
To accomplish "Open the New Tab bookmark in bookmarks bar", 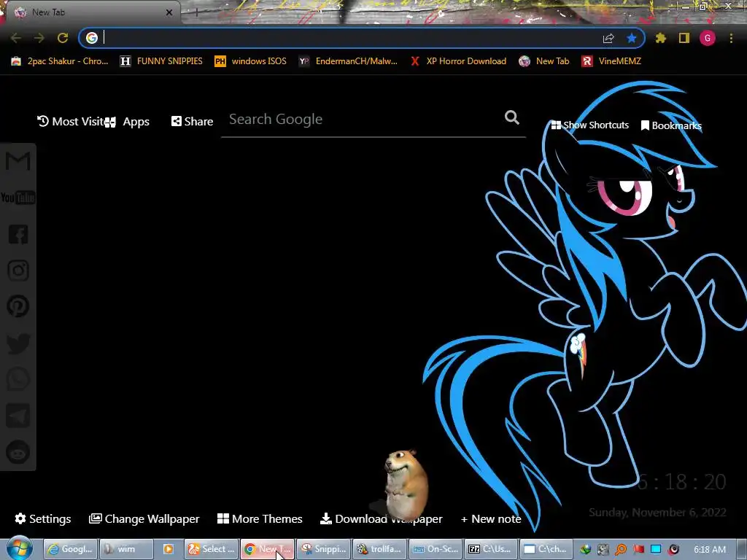I will pyautogui.click(x=544, y=61).
